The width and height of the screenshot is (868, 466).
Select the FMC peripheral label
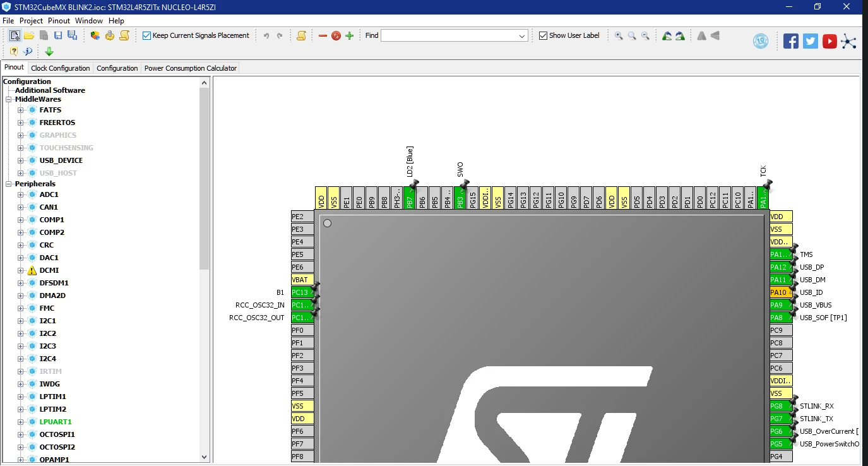click(47, 308)
